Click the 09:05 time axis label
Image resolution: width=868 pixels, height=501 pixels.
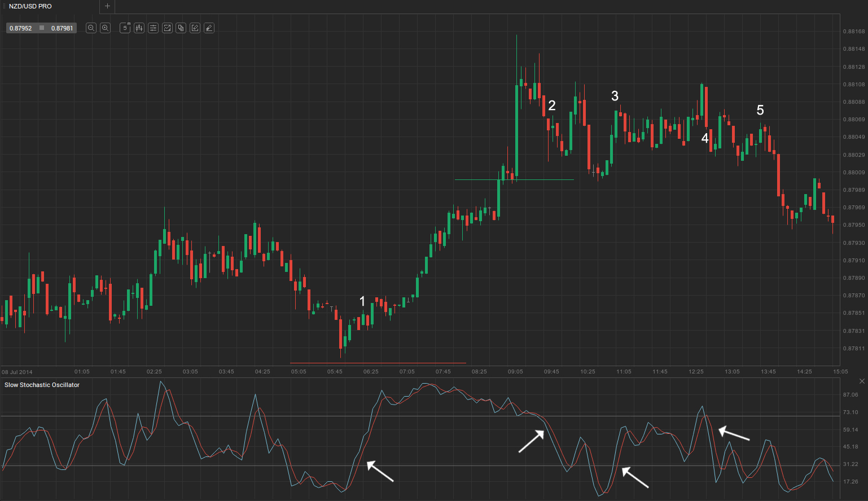(x=515, y=372)
